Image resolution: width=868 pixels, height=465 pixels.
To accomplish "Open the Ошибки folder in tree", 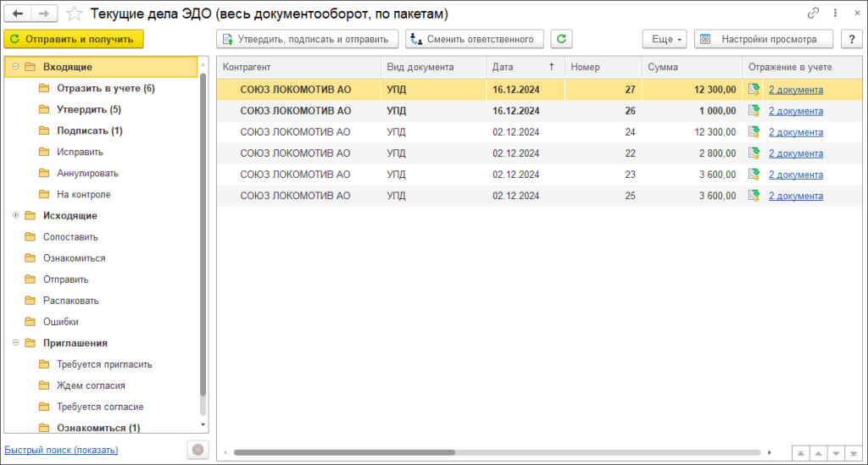I will coord(61,322).
